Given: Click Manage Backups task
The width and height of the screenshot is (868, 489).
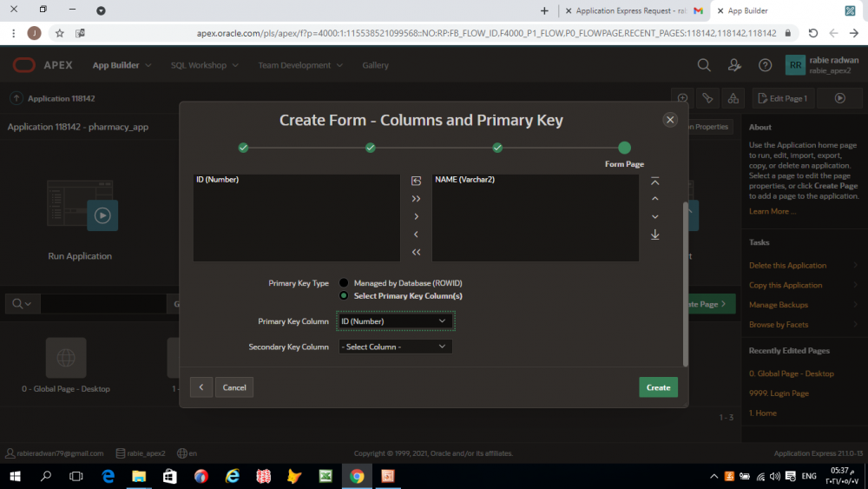Looking at the screenshot, I should point(778,305).
